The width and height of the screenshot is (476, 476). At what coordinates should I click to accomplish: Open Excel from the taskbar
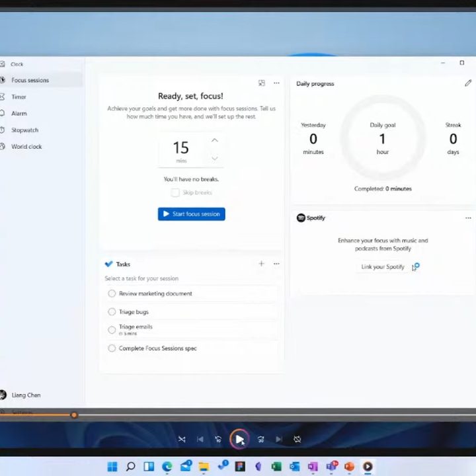276,466
